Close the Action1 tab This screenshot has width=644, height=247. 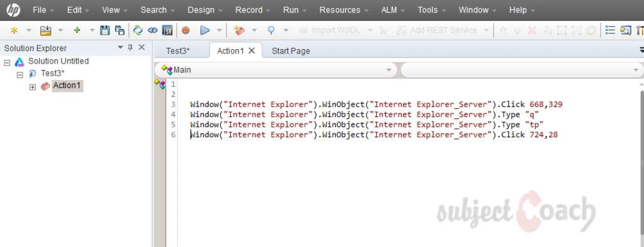pyautogui.click(x=252, y=50)
